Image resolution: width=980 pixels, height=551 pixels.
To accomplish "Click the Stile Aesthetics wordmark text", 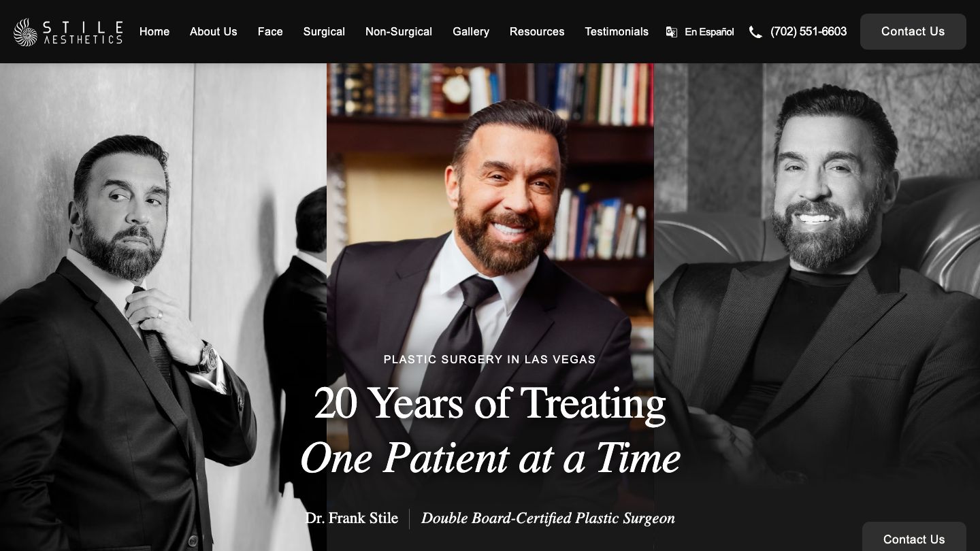I will (x=82, y=32).
